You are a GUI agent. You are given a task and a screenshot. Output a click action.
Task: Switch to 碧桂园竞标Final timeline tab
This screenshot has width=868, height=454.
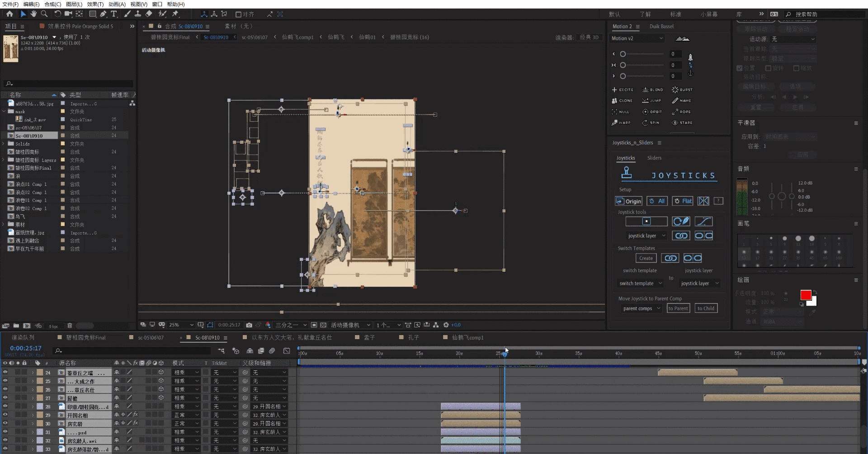pyautogui.click(x=86, y=337)
